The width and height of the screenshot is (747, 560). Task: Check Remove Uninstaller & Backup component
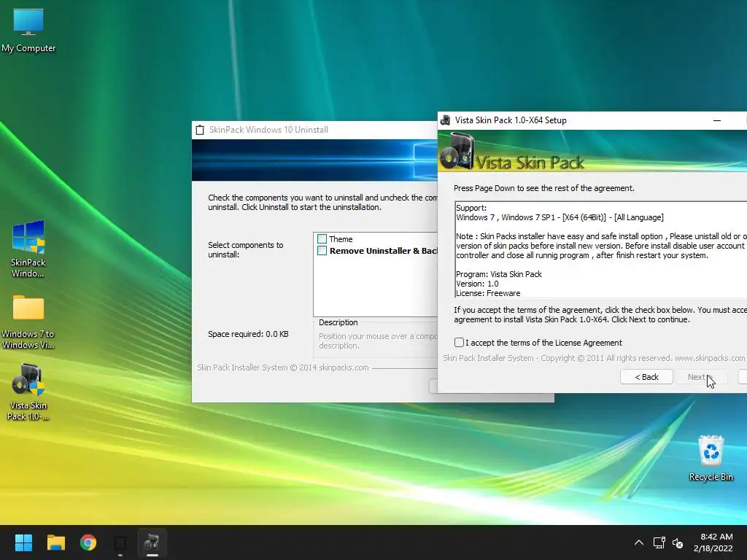pyautogui.click(x=322, y=251)
